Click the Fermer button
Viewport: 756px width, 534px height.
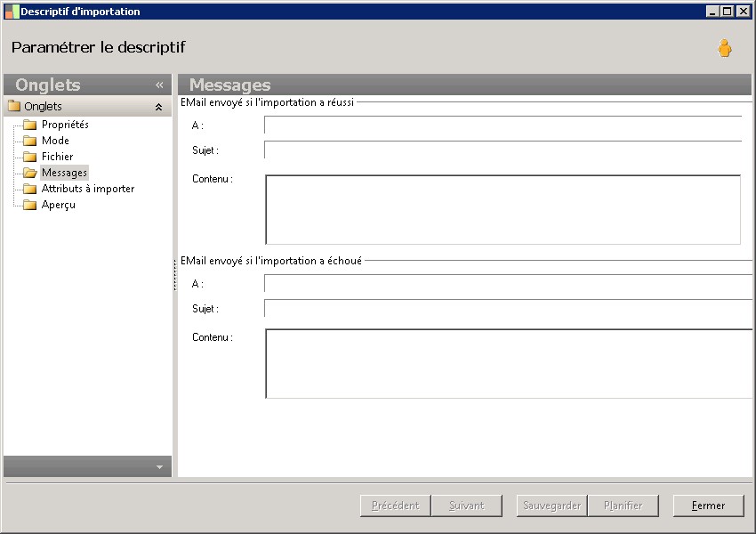click(708, 506)
